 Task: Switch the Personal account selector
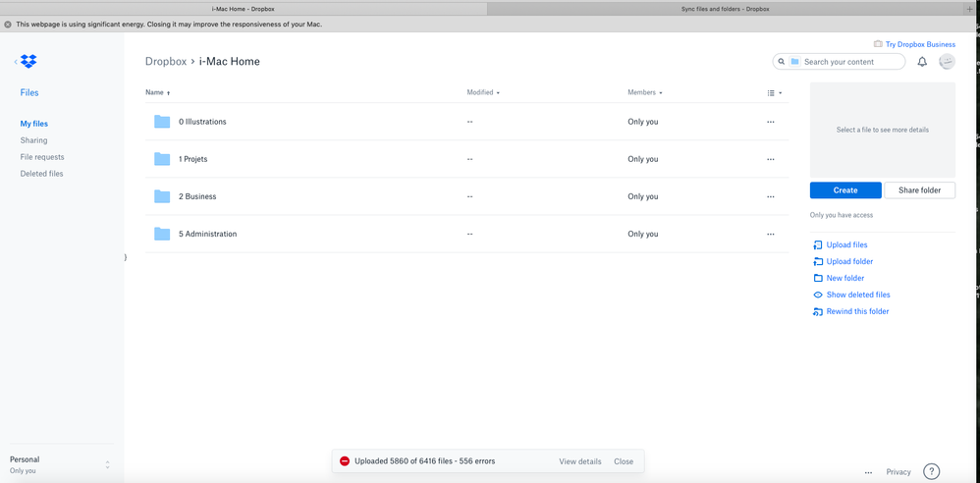(107, 464)
